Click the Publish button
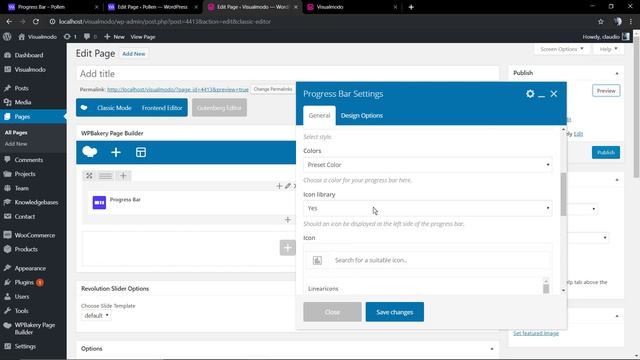640x360 pixels. coord(606,152)
